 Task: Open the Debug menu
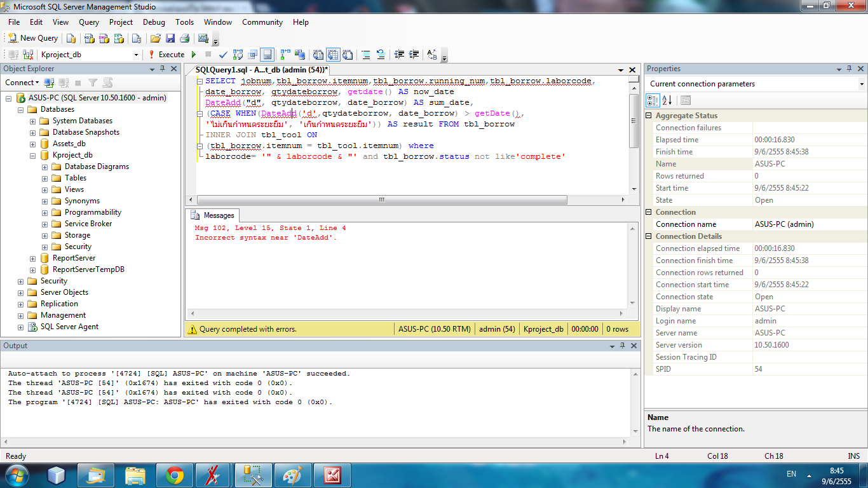tap(154, 22)
